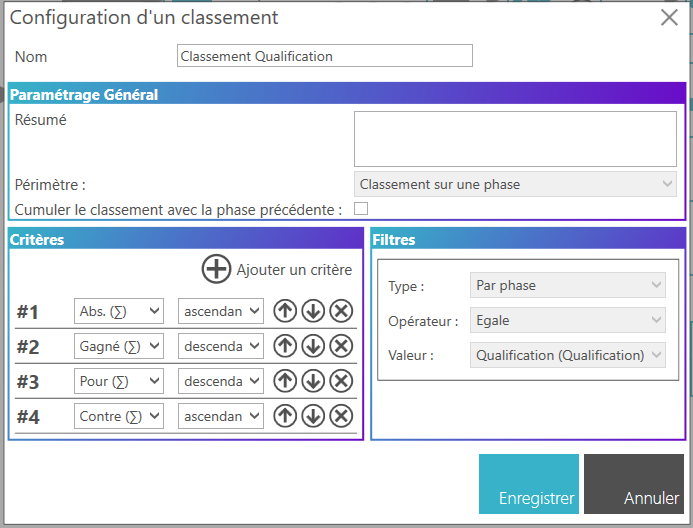Click the Annuler button
This screenshot has height=528, width=693.
(x=634, y=484)
